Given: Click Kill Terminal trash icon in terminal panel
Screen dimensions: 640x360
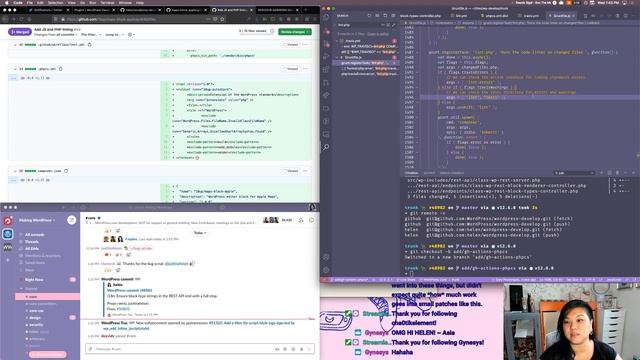Looking at the screenshot, I should click(617, 173).
